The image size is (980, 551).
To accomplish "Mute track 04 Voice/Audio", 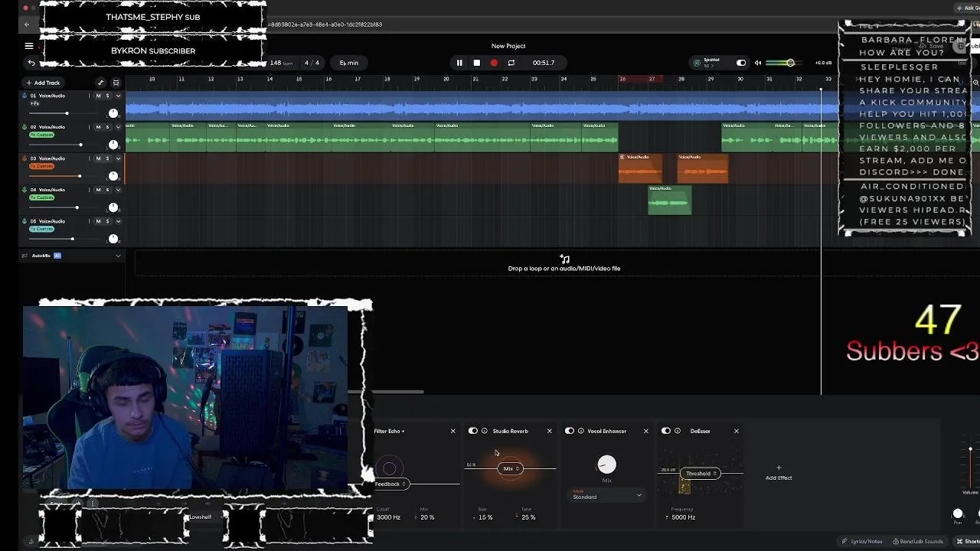I will click(98, 190).
